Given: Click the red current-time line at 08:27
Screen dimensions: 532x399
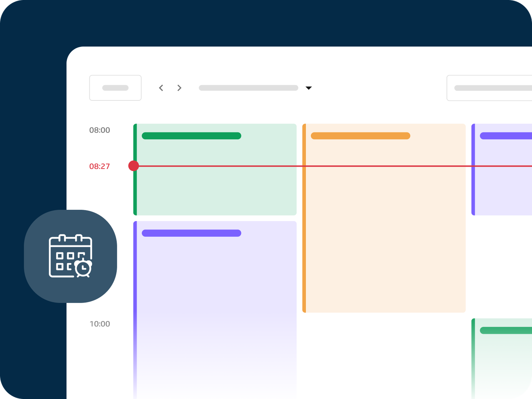Looking at the screenshot, I should (x=277, y=166).
